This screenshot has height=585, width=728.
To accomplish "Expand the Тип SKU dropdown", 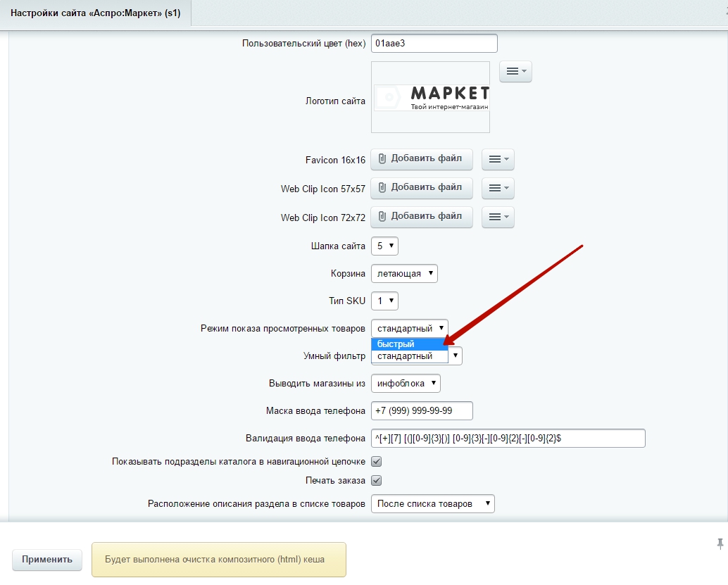I will (x=384, y=301).
